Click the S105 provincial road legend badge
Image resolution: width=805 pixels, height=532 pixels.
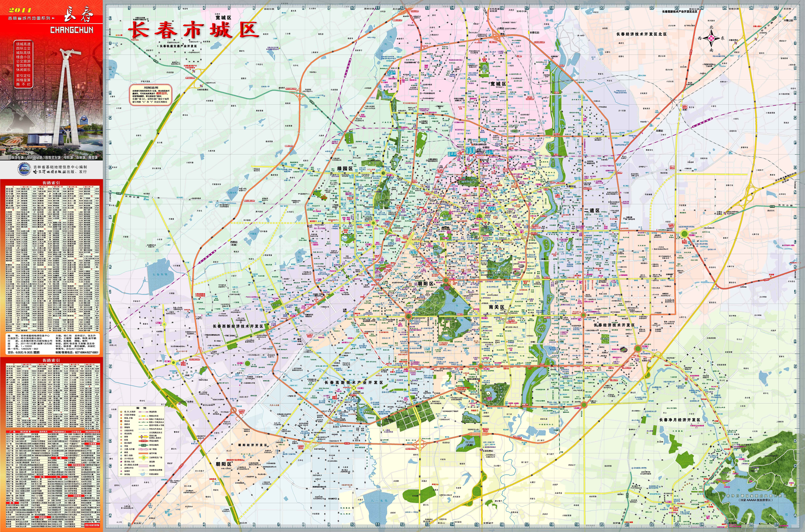point(144,445)
